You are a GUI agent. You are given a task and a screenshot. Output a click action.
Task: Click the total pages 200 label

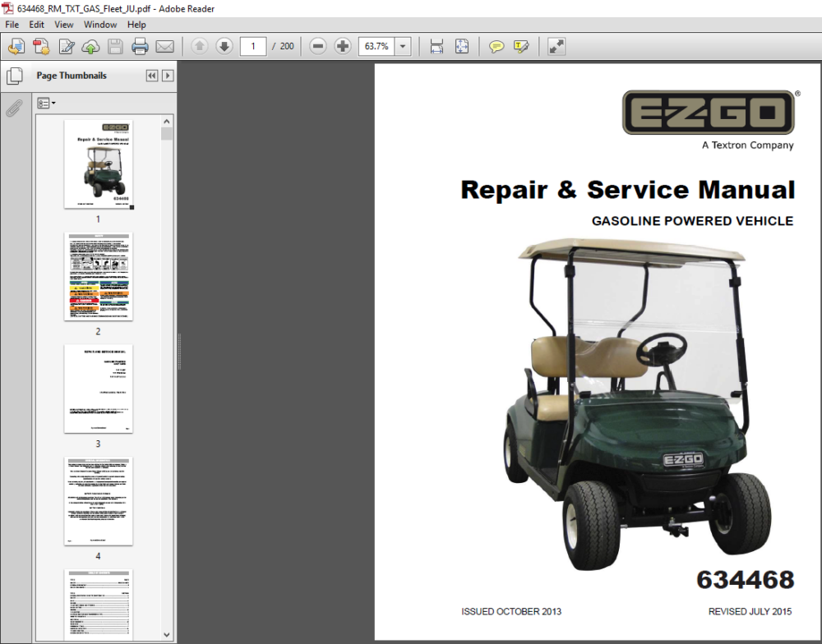(287, 46)
